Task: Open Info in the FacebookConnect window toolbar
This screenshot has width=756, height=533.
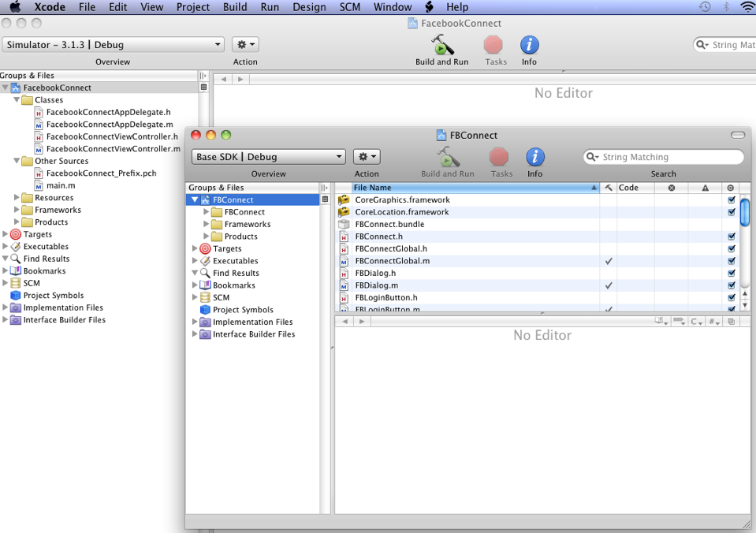Action: 529,45
